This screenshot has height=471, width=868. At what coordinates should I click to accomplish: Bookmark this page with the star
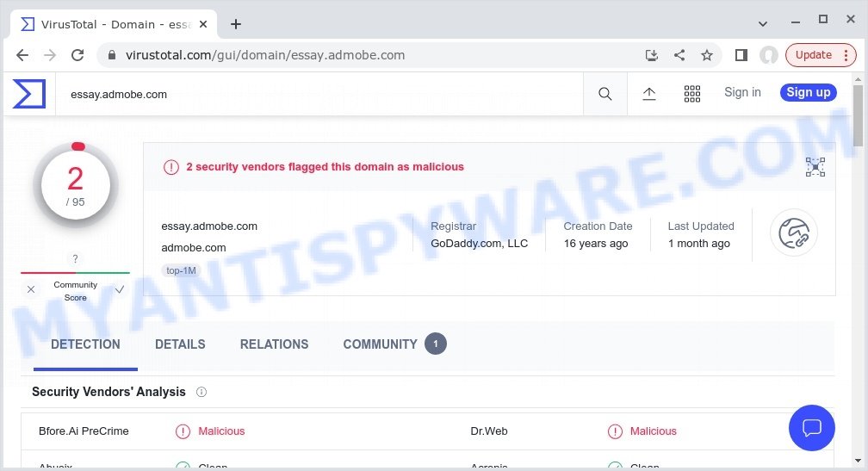click(x=706, y=55)
